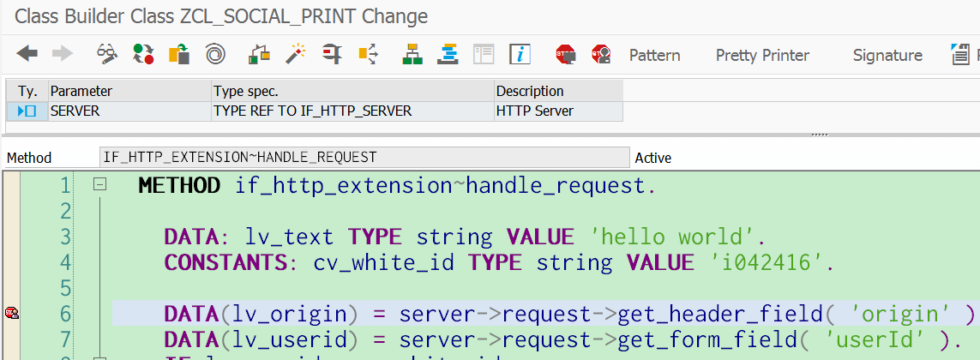This screenshot has width=980, height=360.
Task: Grab the signature pane resize dots handle
Action: (820, 134)
